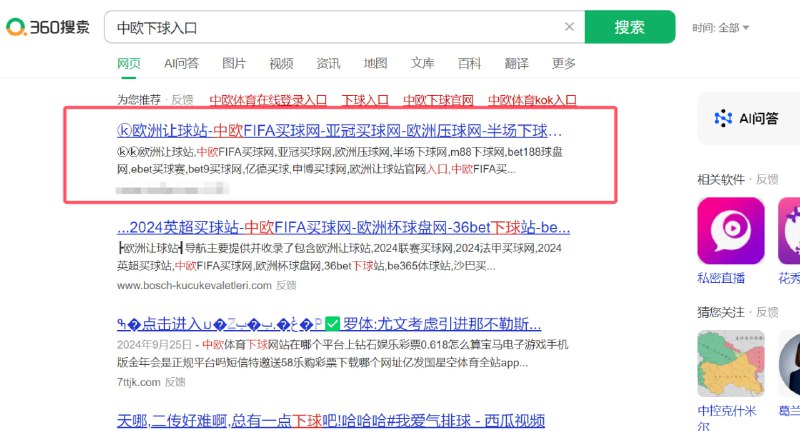Click the AI问答 panel icon
The width and height of the screenshot is (800, 431).
723,118
